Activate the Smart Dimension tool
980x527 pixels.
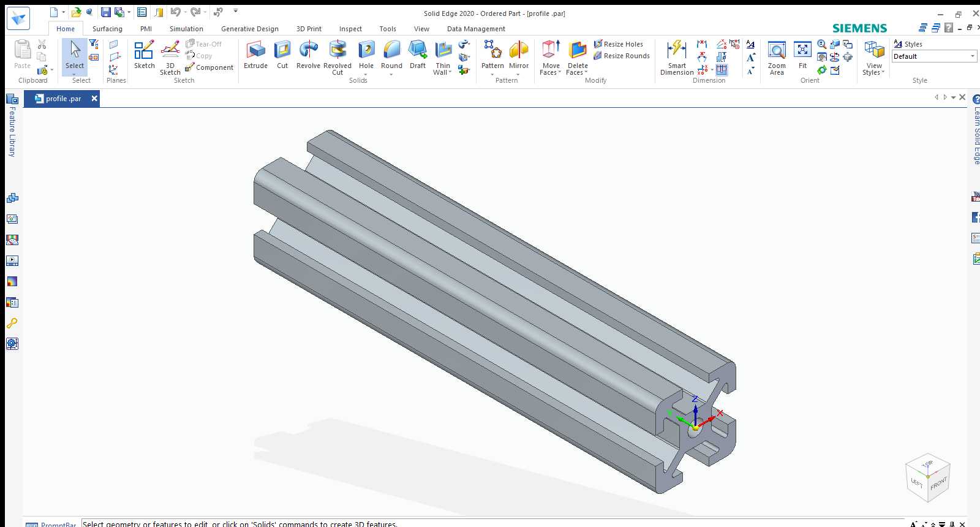point(677,58)
